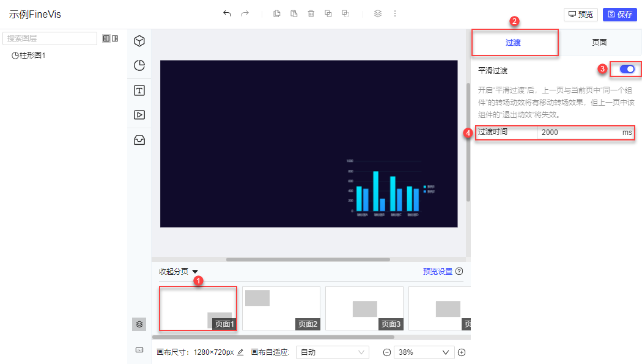Select the 柱形图1 layer
The height and width of the screenshot is (364, 642).
(29, 55)
